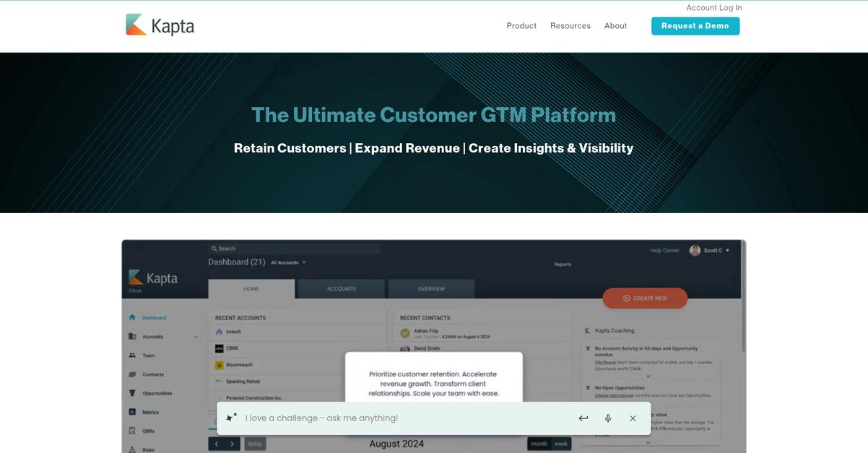
Task: Click the funnel icon beside No Open Opportunities
Action: (x=587, y=388)
